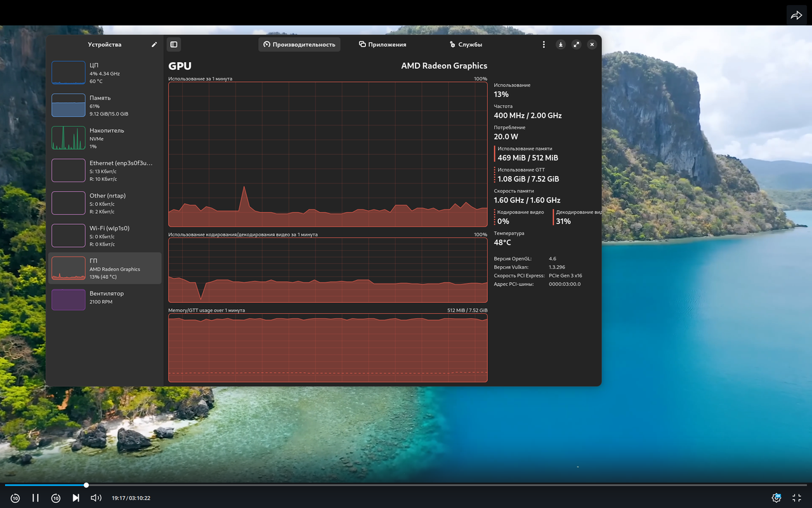This screenshot has height=508, width=812.
Task: Click the 0% video encoding value
Action: point(503,222)
